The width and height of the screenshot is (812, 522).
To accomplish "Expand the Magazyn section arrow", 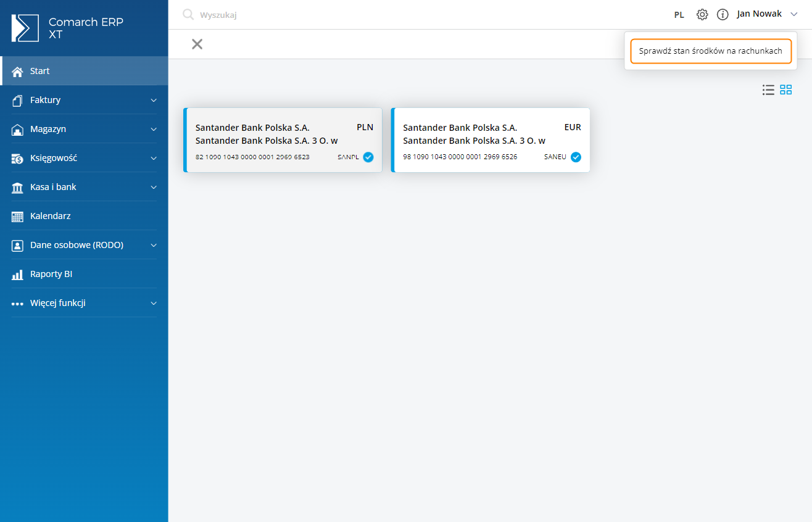I will tap(154, 130).
